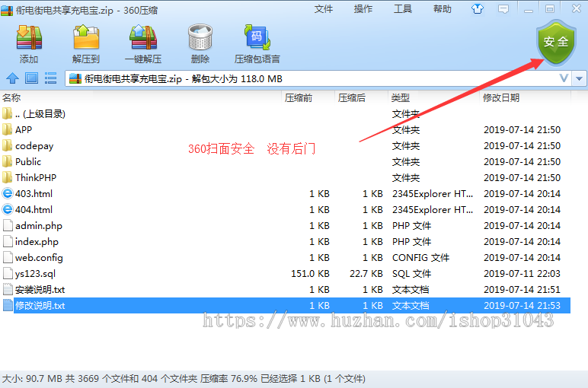Click the 添加 (Add) toolbar icon
Image resolution: width=588 pixels, height=388 pixels.
tap(29, 37)
